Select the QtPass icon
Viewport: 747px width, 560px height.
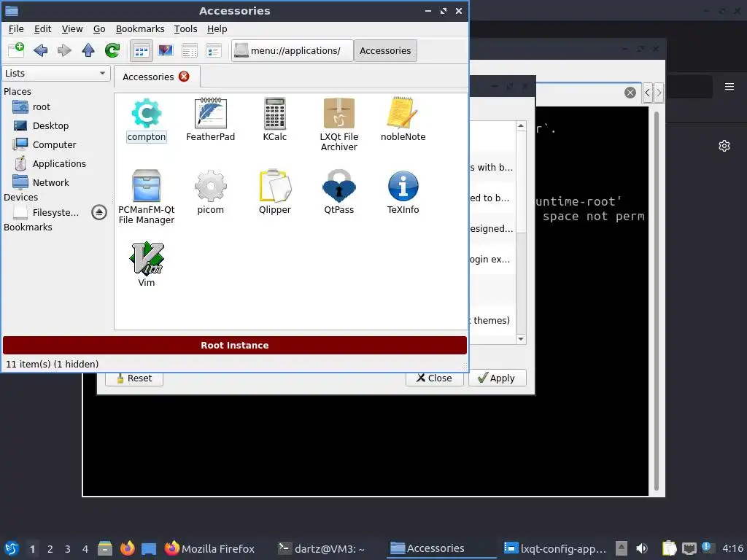[x=338, y=192]
